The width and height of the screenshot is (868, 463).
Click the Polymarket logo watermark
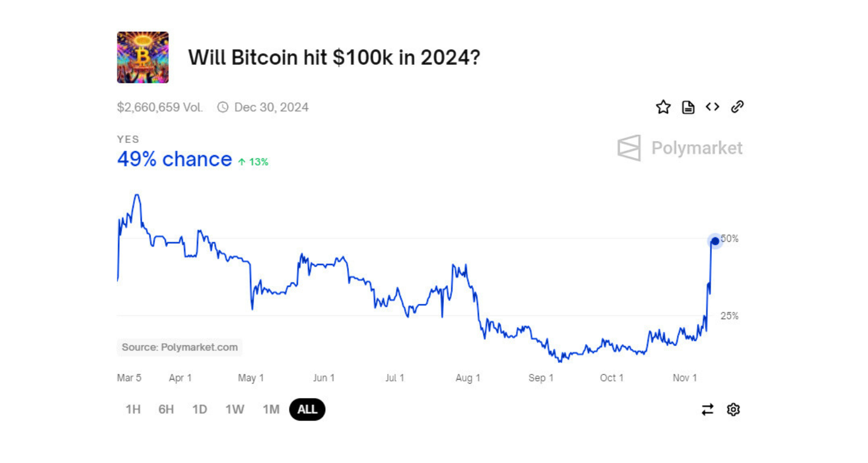click(x=680, y=148)
